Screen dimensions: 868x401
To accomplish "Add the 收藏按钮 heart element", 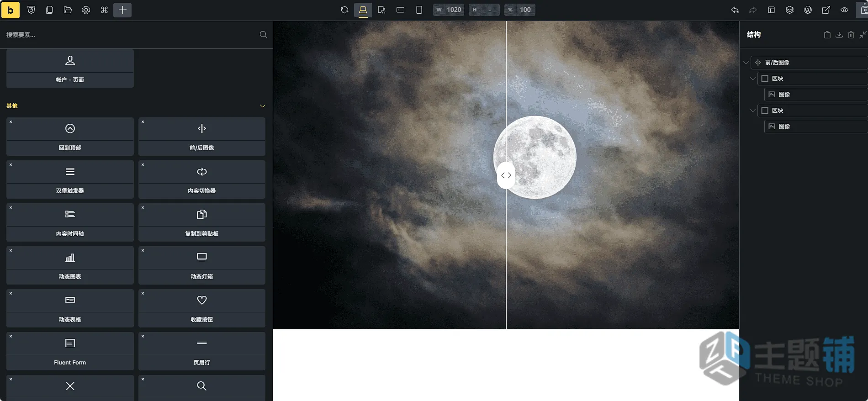I will tap(202, 308).
